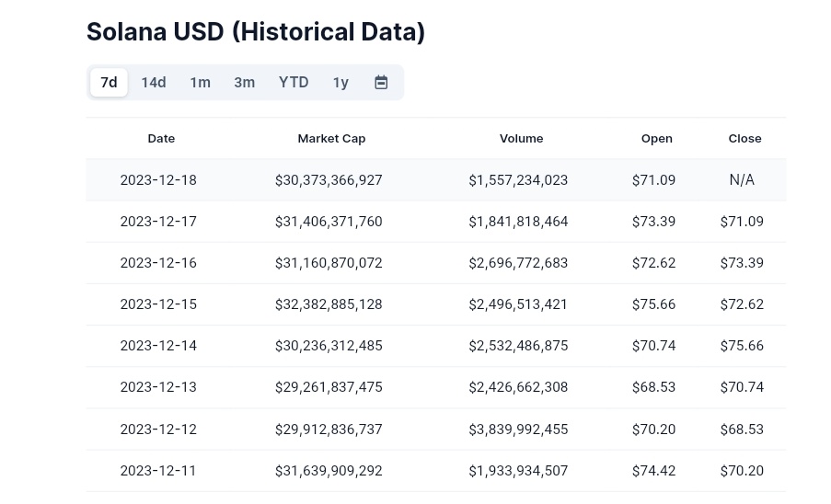831x504 pixels.
Task: Click volume $2,426,662,308
Action: point(518,387)
